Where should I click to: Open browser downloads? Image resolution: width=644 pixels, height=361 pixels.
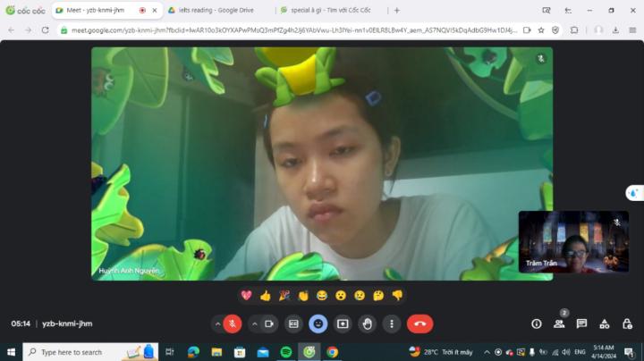click(615, 30)
